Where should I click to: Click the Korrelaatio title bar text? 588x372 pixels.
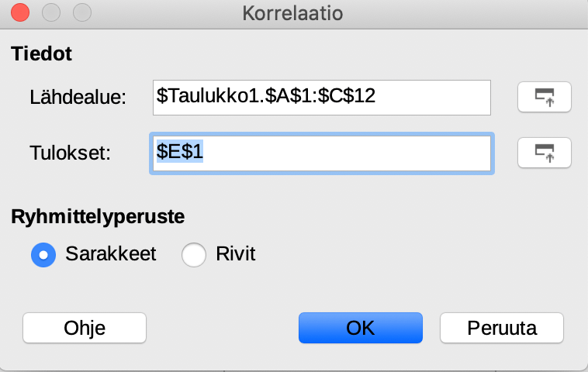(x=292, y=13)
